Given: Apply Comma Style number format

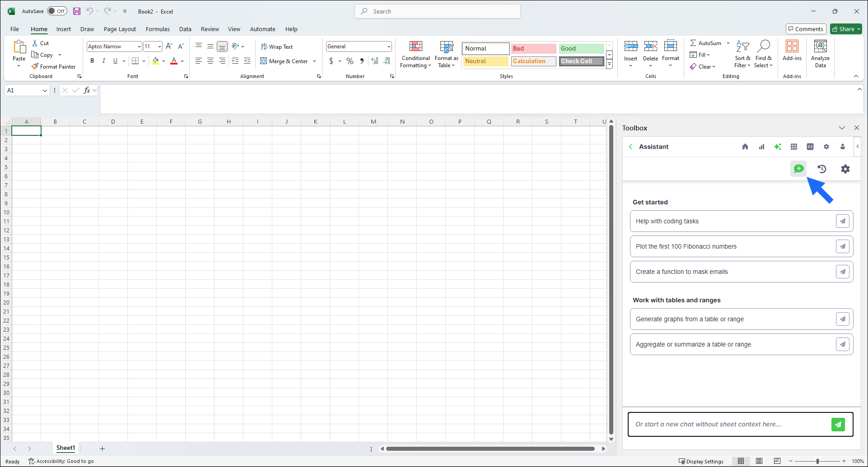Looking at the screenshot, I should coord(362,61).
